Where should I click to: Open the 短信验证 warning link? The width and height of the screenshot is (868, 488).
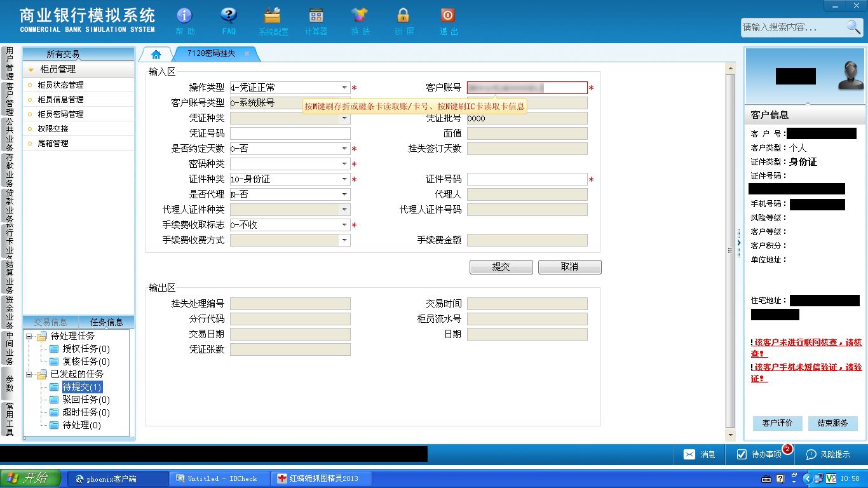point(806,372)
